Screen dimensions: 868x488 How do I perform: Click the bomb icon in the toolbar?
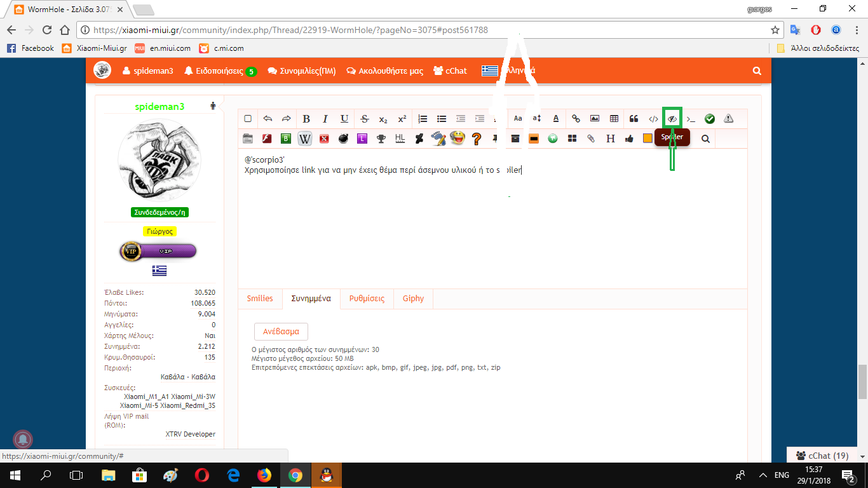pos(343,139)
